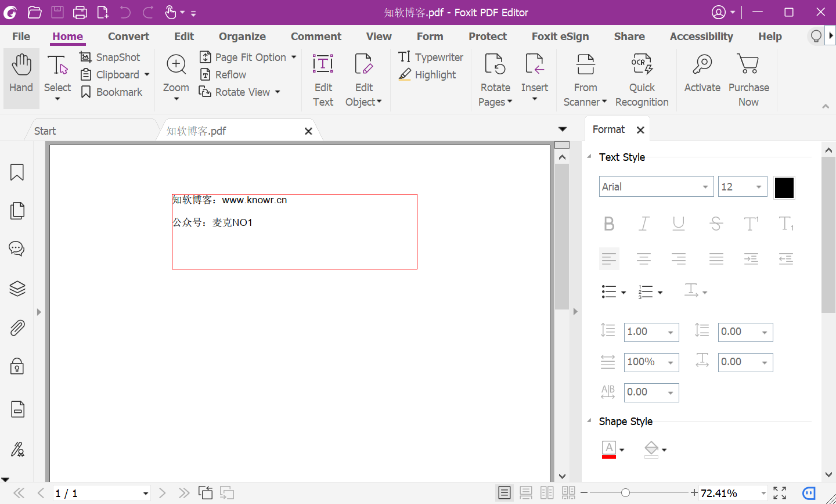This screenshot has height=504, width=836.
Task: Open the Security lock panel
Action: coord(17,366)
